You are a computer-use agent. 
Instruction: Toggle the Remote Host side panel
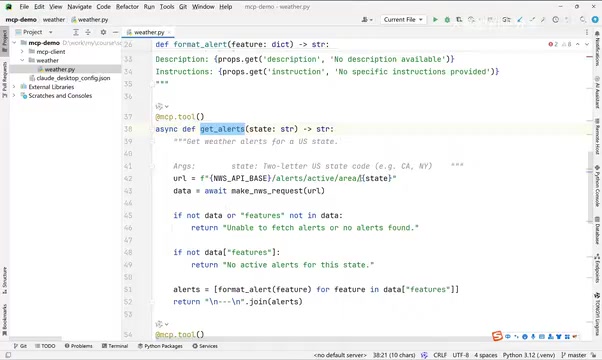pyautogui.click(x=597, y=136)
